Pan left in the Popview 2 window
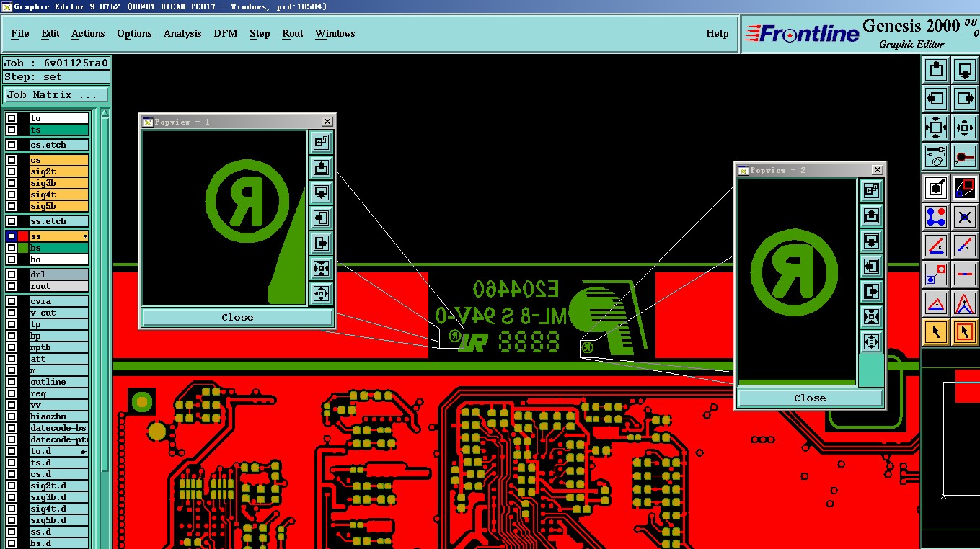 871,266
